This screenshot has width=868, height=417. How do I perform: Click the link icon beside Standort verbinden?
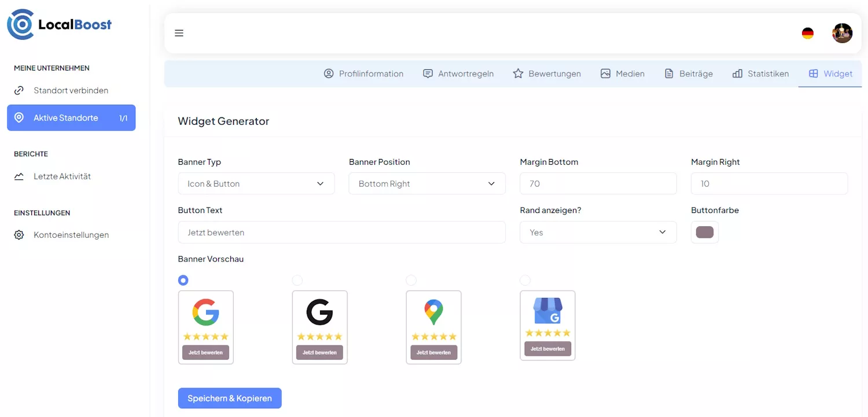click(19, 90)
